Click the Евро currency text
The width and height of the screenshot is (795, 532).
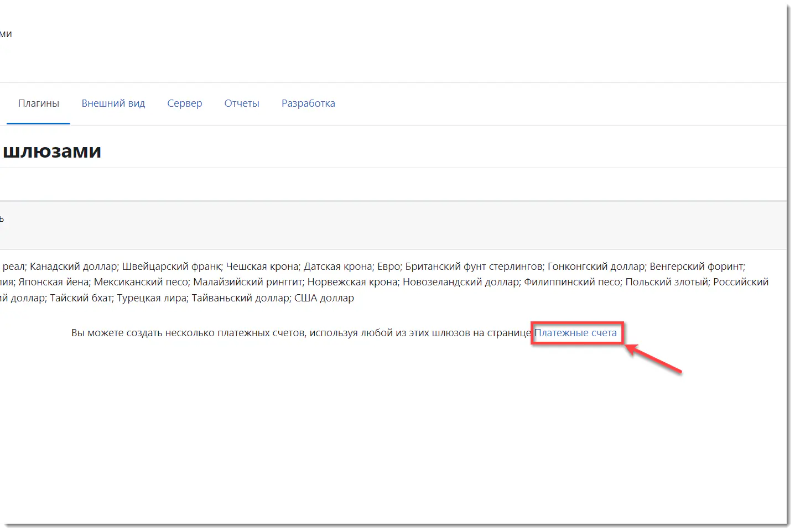[388, 267]
